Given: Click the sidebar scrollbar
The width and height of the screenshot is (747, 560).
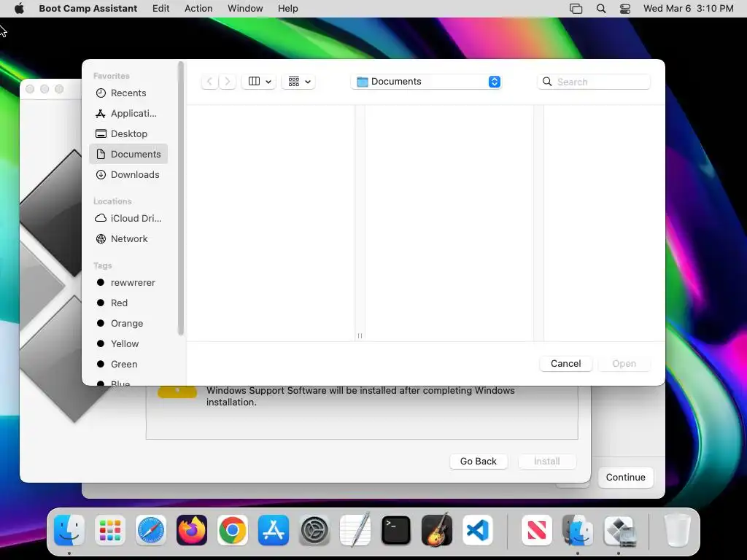Looking at the screenshot, I should click(x=181, y=198).
